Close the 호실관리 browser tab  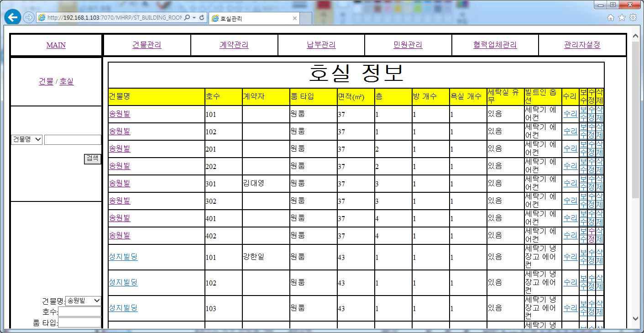click(295, 19)
